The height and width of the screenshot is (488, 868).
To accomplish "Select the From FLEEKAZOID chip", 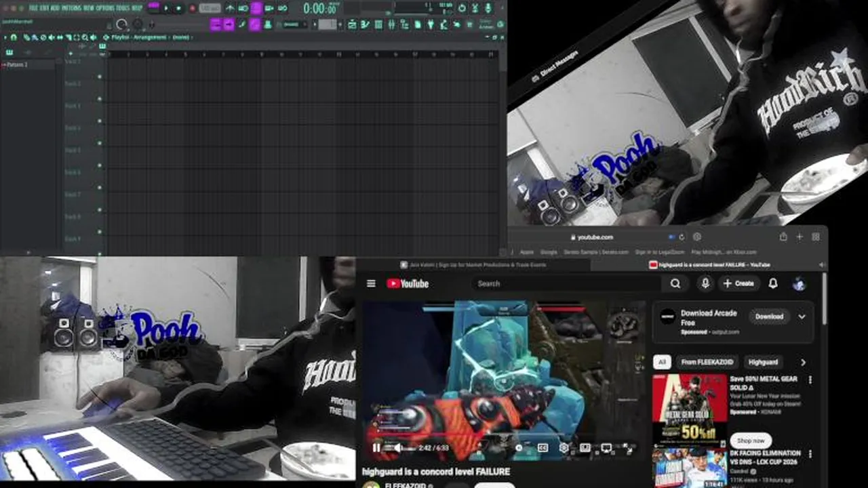I will coord(707,362).
